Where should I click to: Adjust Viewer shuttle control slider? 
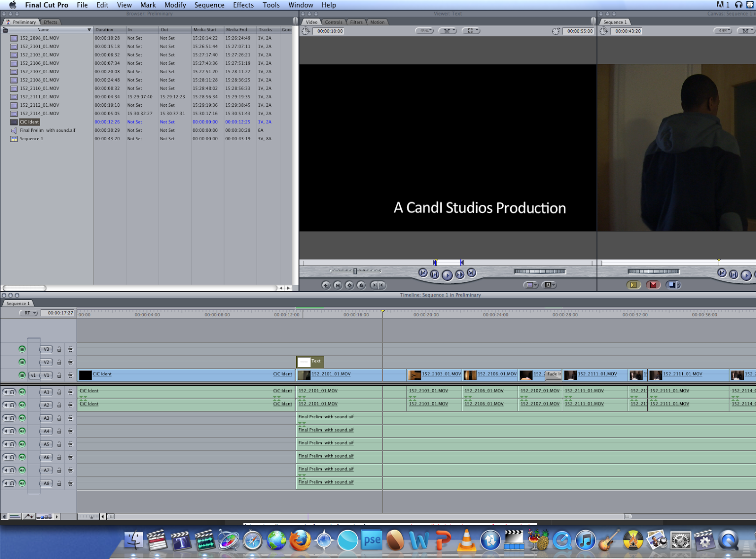355,271
